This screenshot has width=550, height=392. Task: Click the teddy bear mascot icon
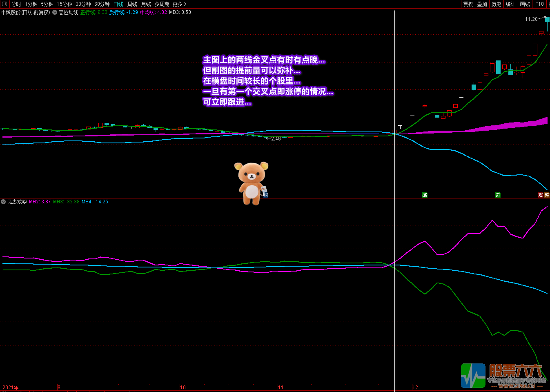tap(251, 183)
